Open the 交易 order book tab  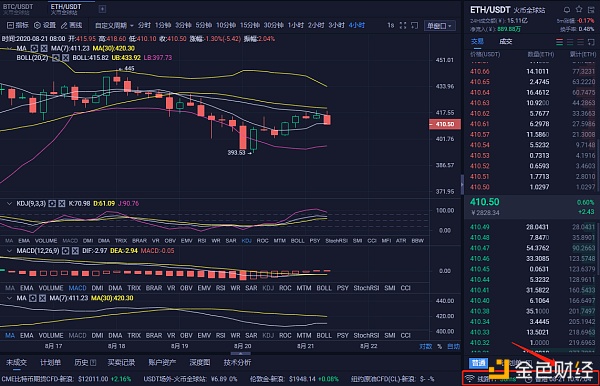477,42
